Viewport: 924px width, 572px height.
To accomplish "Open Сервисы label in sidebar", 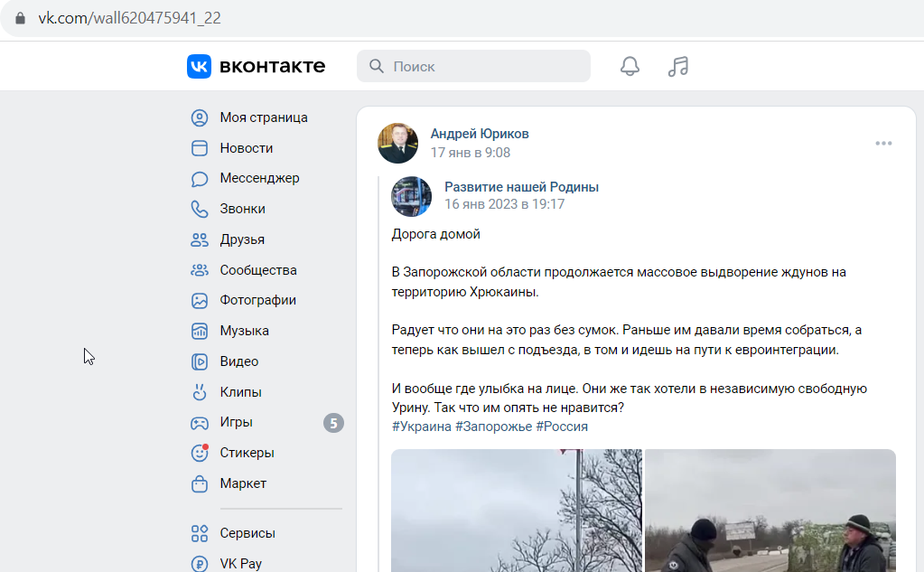I will (247, 533).
